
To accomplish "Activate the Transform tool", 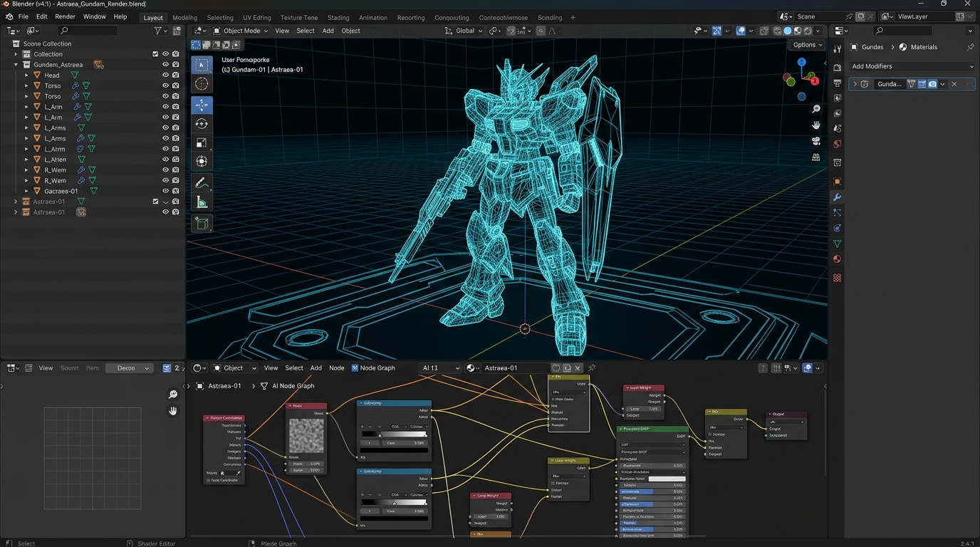I will pyautogui.click(x=202, y=162).
